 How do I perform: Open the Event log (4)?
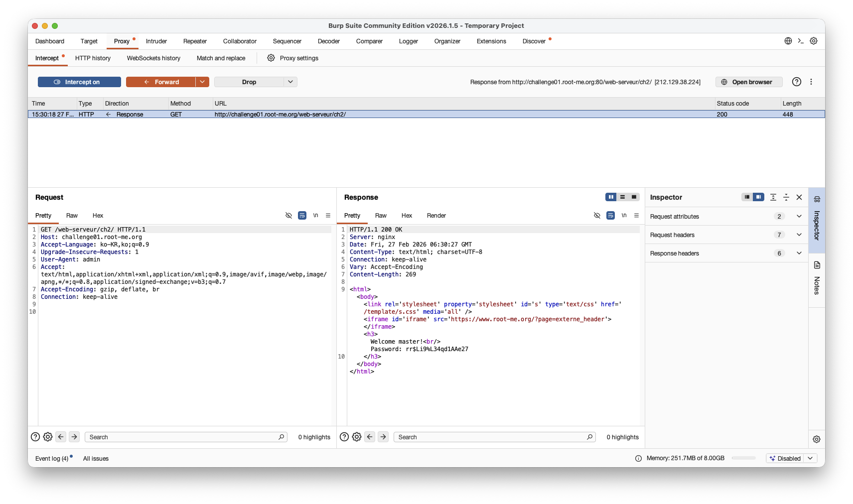52,458
